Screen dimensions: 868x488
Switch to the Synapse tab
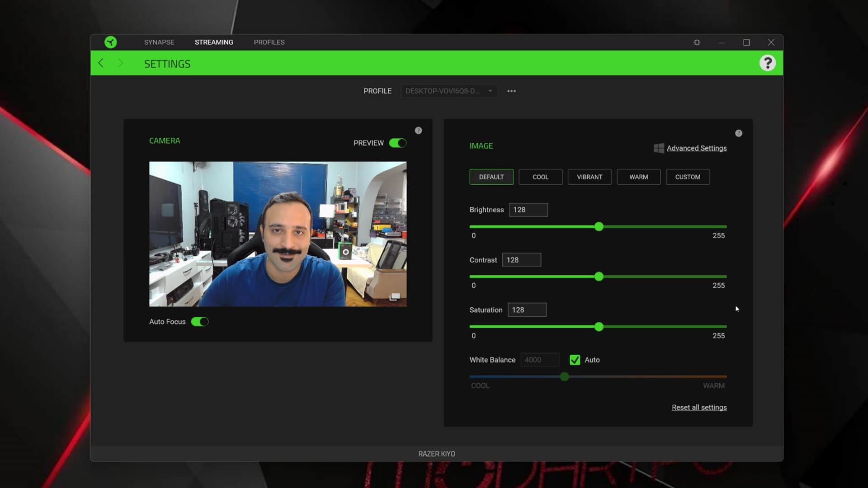pos(159,42)
